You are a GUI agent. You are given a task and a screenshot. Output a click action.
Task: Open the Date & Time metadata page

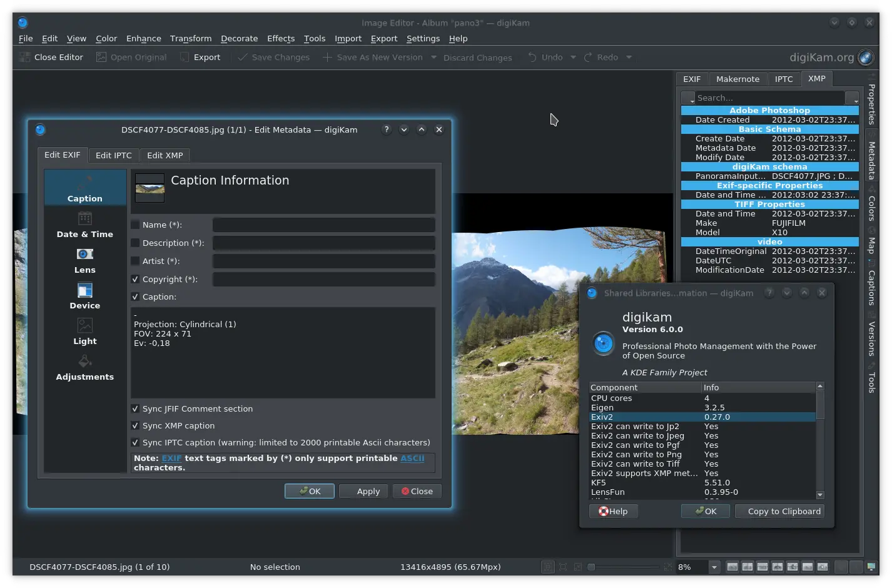click(x=84, y=226)
